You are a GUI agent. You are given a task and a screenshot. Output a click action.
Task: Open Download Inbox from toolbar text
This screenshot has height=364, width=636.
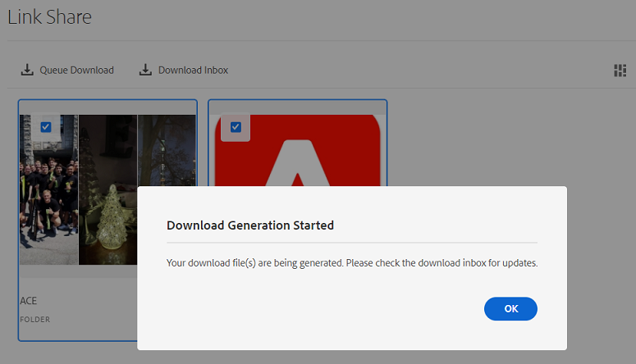(x=193, y=71)
